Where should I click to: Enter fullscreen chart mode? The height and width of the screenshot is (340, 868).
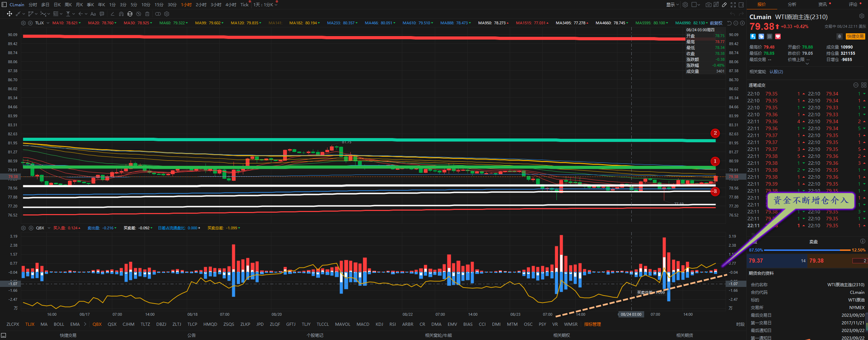[x=733, y=5]
